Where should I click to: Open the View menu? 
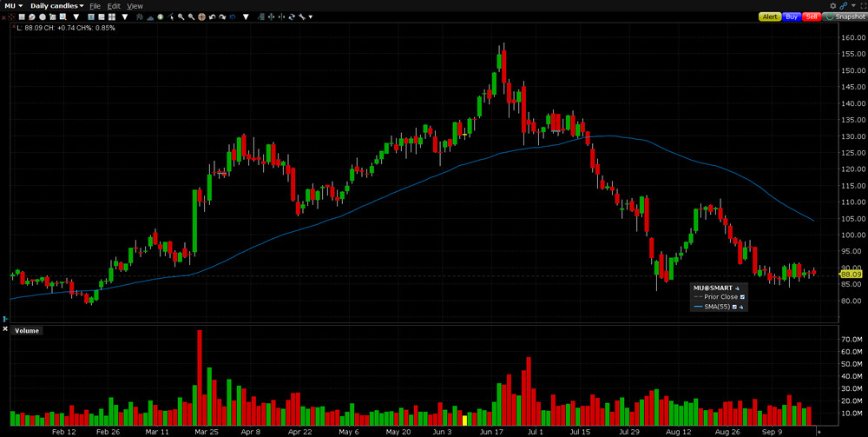pos(135,5)
